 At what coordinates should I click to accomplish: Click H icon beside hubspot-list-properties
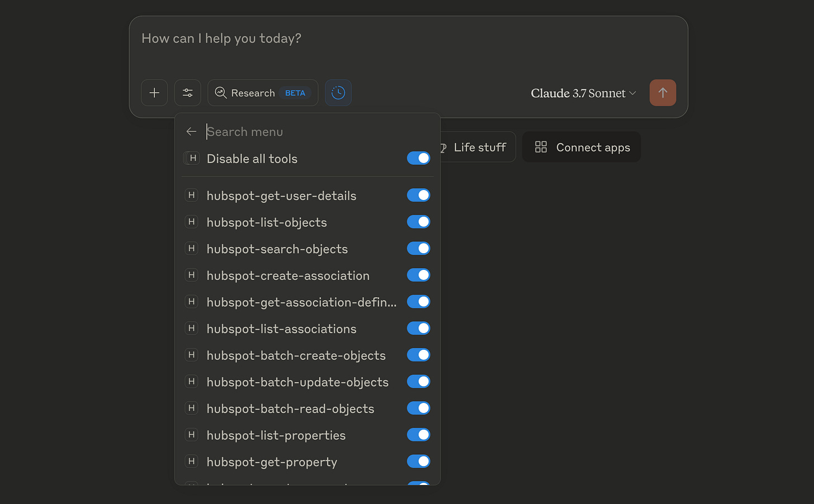click(191, 435)
